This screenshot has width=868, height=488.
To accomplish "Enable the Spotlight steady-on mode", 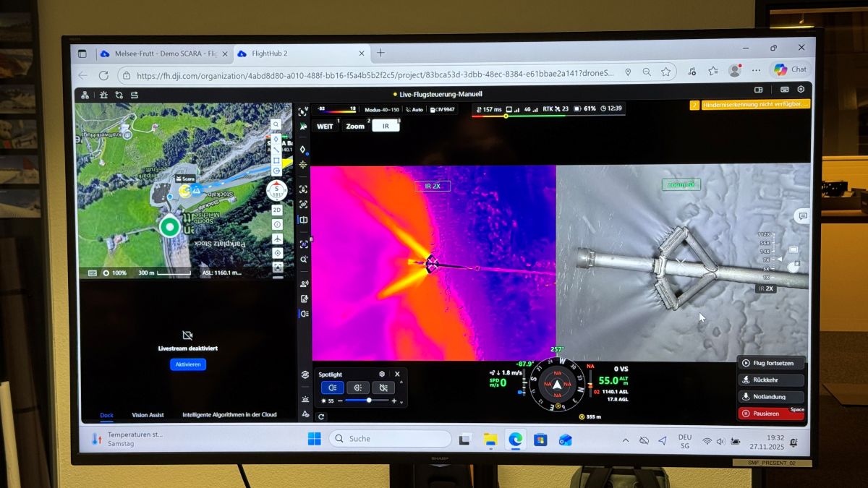I will pos(332,388).
